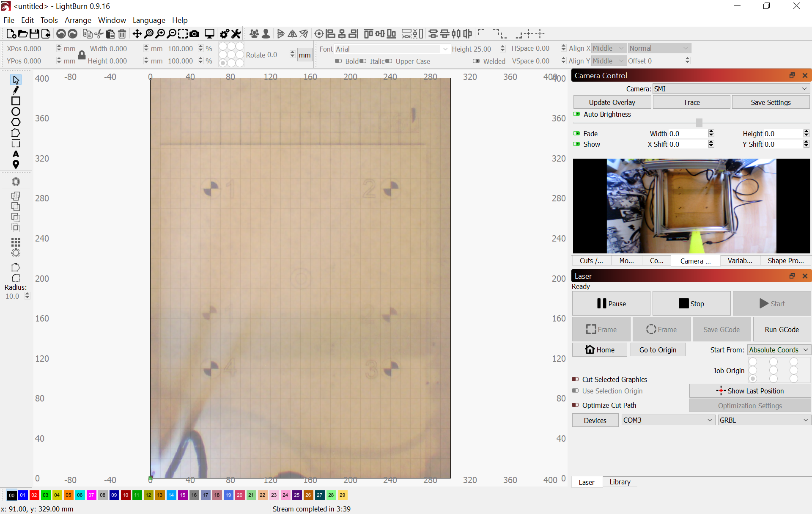The height and width of the screenshot is (514, 812).
Task: Select the Text creation tool
Action: point(16,154)
